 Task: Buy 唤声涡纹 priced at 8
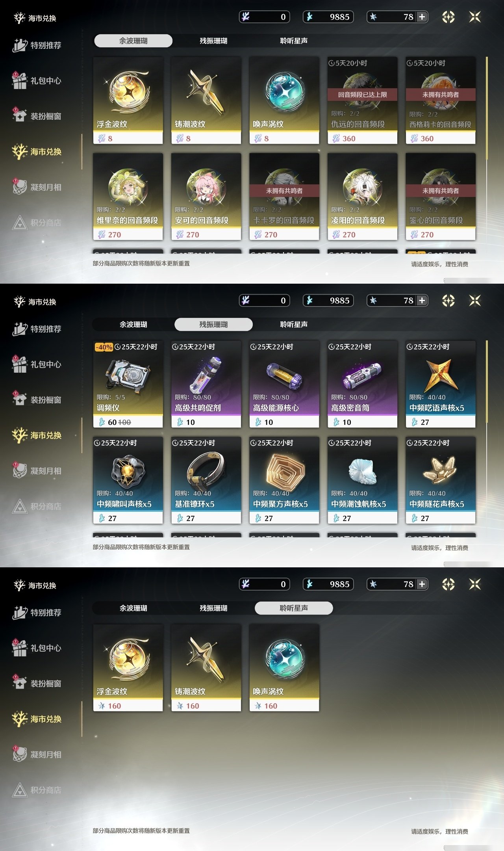[284, 100]
